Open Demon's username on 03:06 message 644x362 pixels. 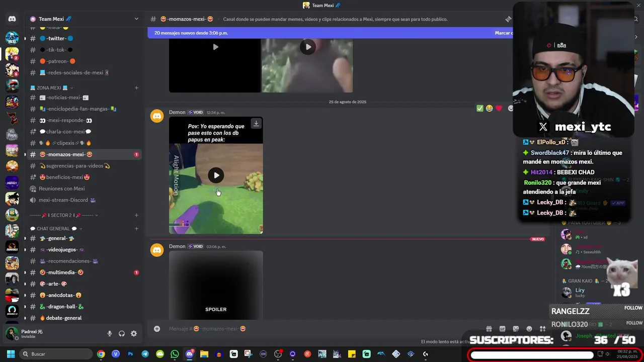pyautogui.click(x=177, y=246)
